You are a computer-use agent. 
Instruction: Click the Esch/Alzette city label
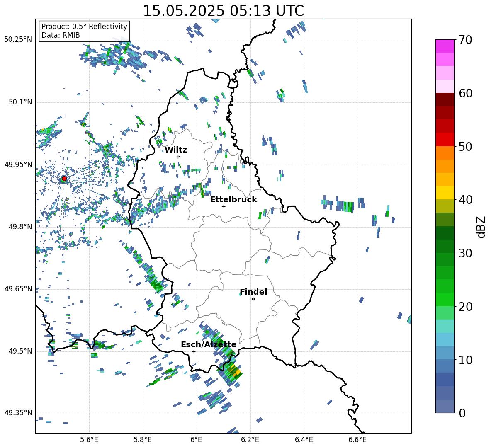click(x=209, y=345)
